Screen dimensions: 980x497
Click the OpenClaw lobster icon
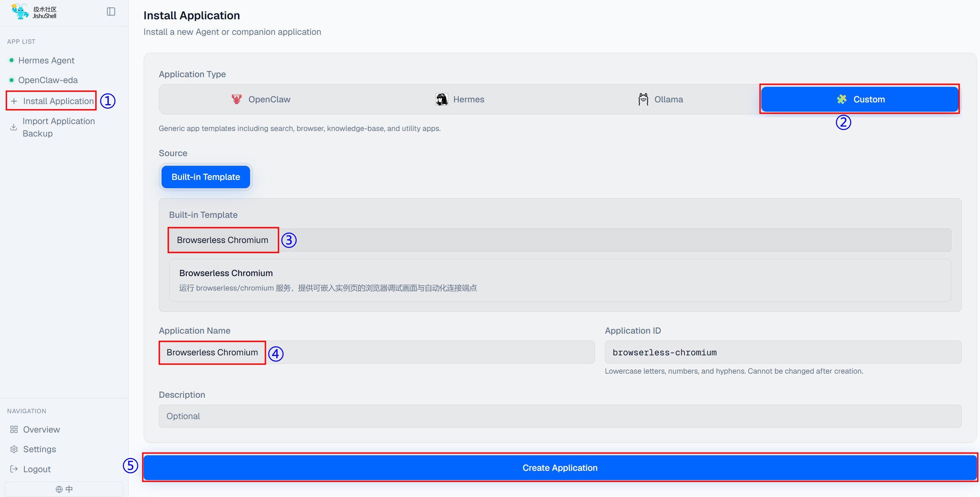(237, 99)
